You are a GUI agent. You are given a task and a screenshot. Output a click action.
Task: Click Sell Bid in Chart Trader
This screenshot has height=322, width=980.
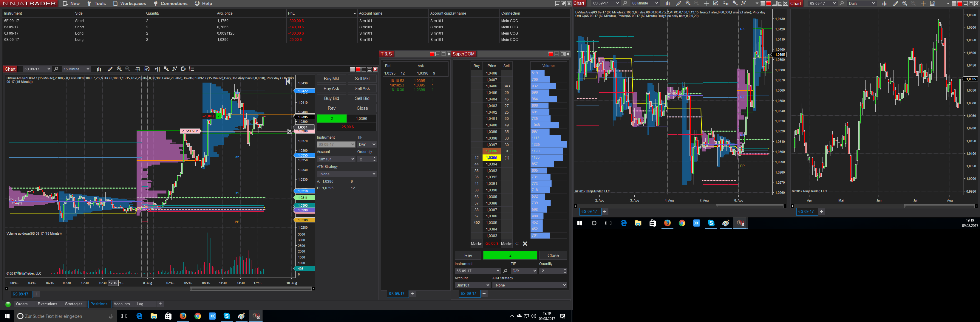tap(362, 98)
